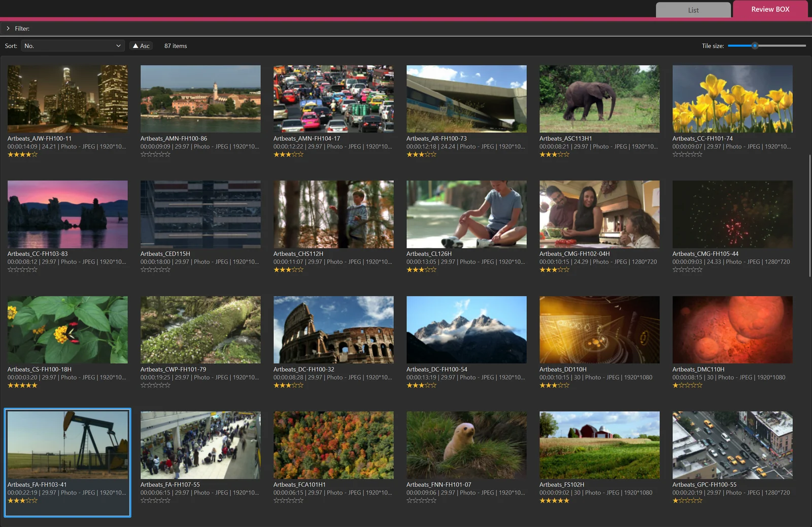Select the Artbeats_CC-FH101-74 yellow tulips thumbnail
The image size is (812, 527).
point(732,99)
